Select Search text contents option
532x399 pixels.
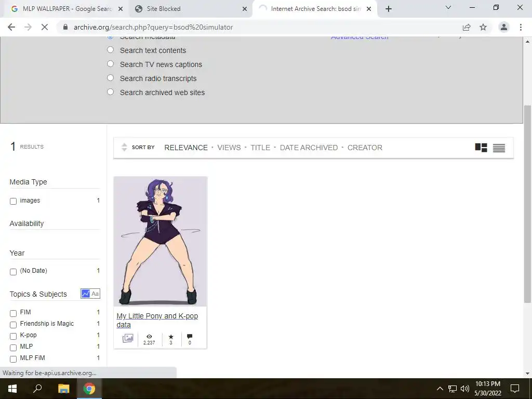(x=110, y=50)
